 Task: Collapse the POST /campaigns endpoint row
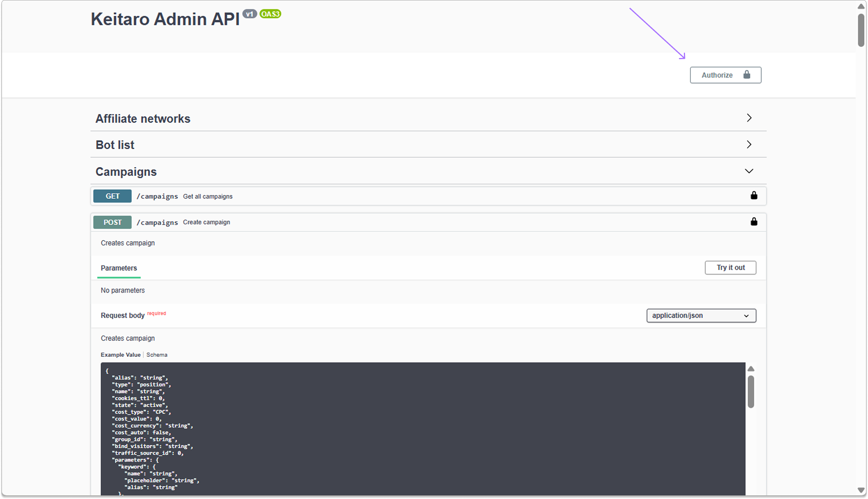tap(428, 222)
